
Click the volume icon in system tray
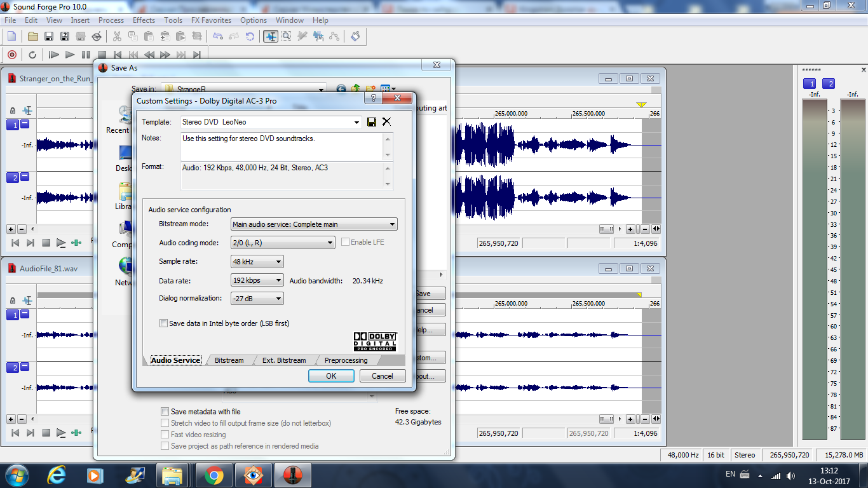coord(790,475)
